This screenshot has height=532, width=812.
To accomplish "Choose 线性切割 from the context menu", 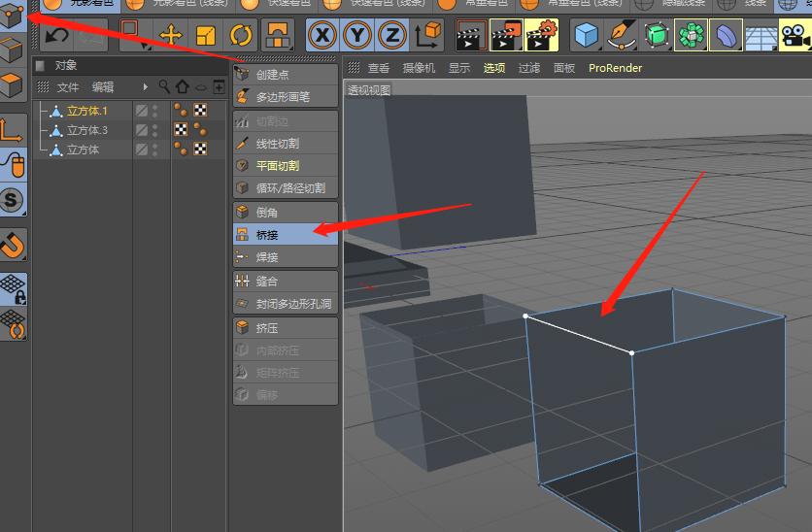I will coord(286,144).
